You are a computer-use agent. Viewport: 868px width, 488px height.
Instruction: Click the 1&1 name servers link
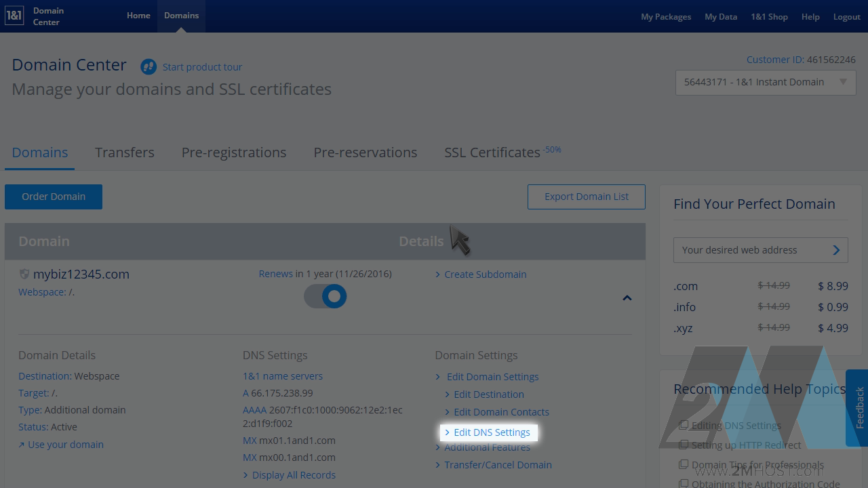283,376
